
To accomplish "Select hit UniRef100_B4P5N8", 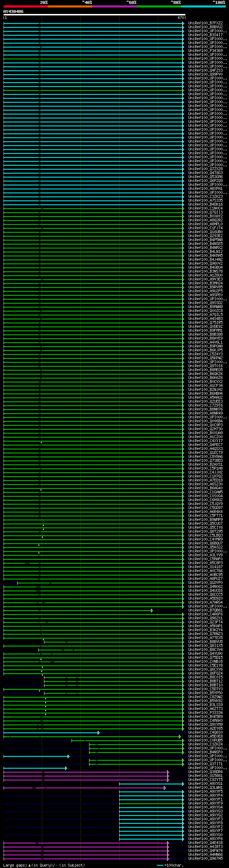I will (x=205, y=240).
